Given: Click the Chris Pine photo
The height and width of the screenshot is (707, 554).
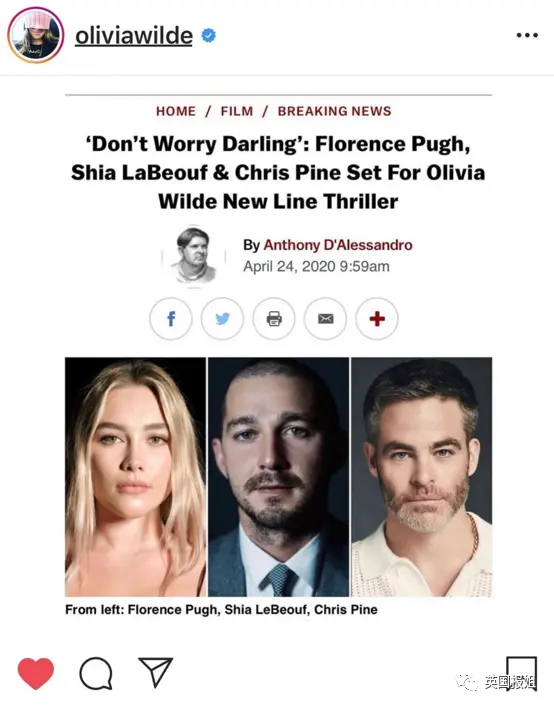Looking at the screenshot, I should pyautogui.click(x=421, y=477).
